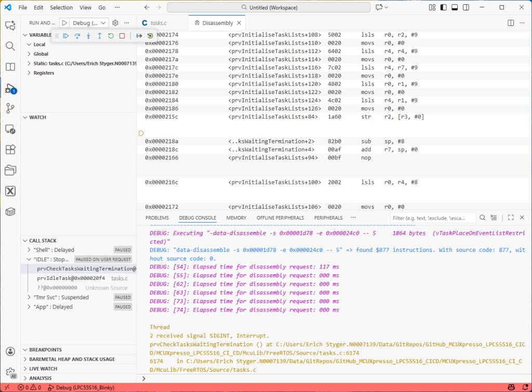Open the Memory panel tab

[x=236, y=218]
